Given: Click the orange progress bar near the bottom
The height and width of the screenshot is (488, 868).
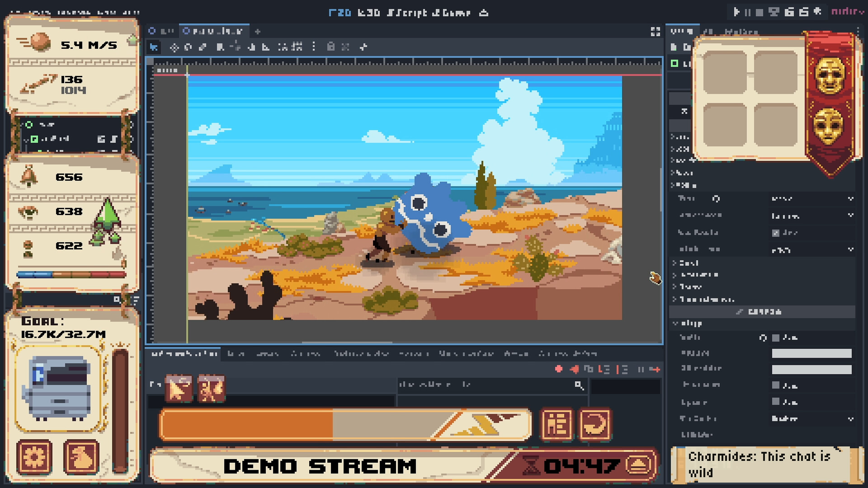Looking at the screenshot, I should tap(249, 424).
